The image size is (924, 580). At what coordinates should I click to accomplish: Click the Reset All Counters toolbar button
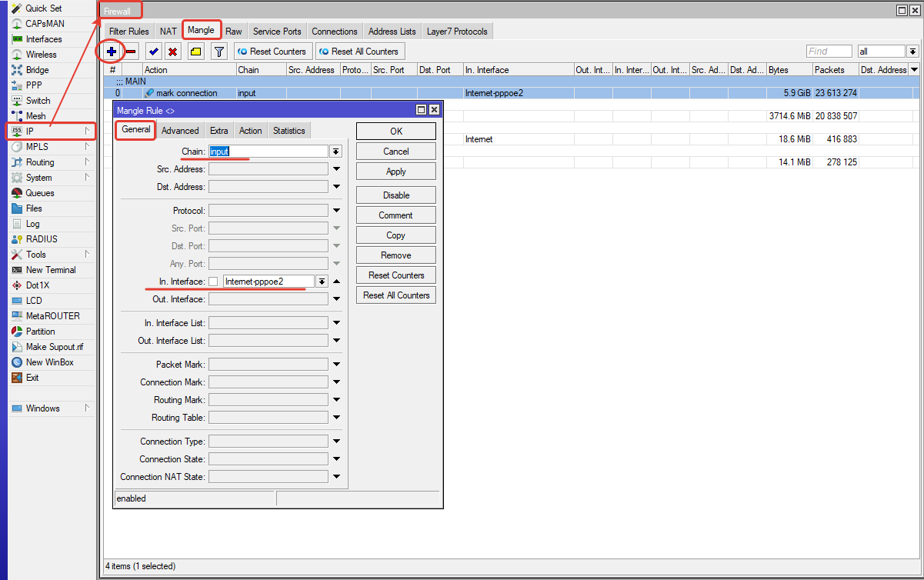click(359, 52)
